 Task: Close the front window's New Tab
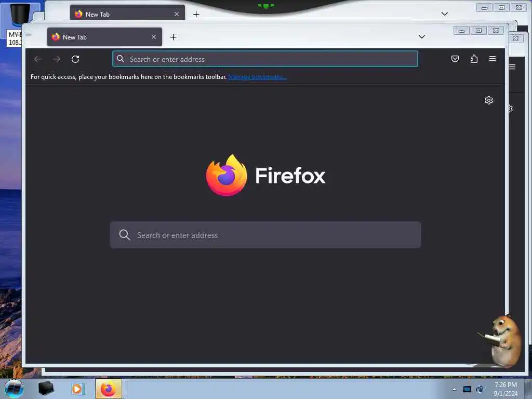(x=154, y=37)
